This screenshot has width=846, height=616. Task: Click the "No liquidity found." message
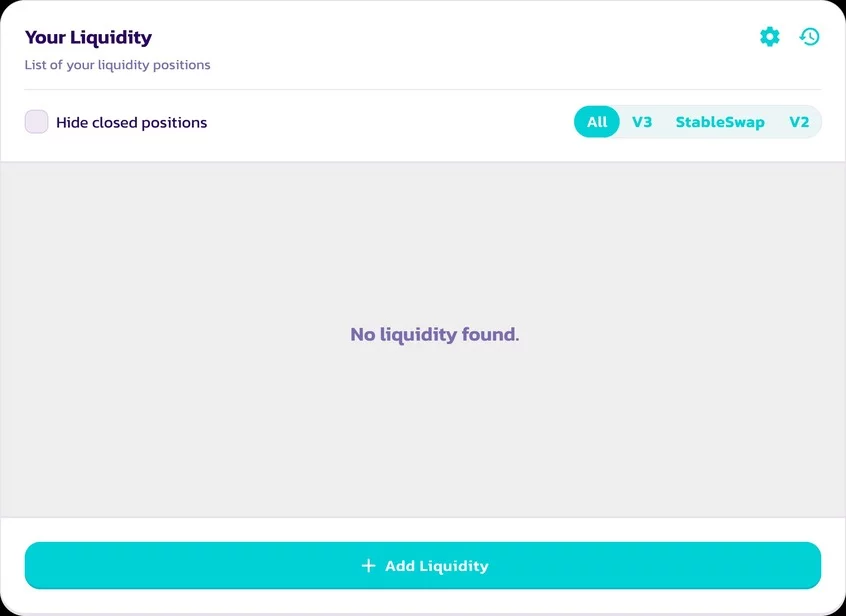(434, 334)
